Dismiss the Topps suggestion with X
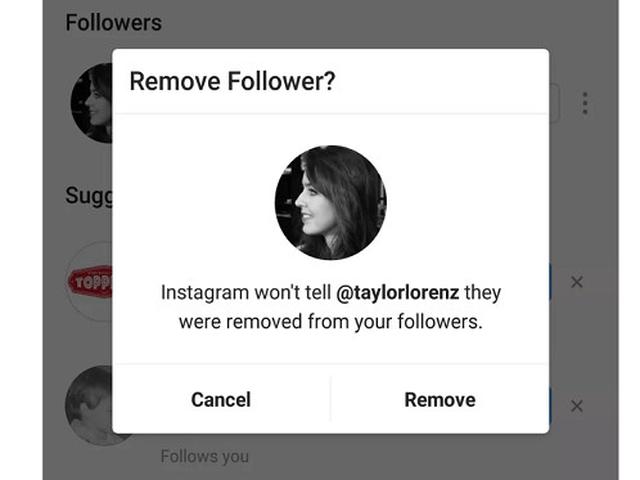The height and width of the screenshot is (480, 640). 576,282
